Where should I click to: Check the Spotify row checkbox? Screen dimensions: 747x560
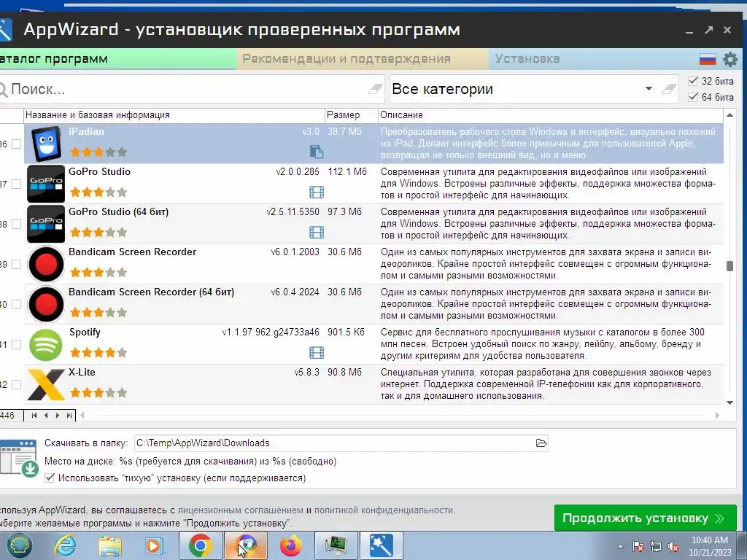16,344
